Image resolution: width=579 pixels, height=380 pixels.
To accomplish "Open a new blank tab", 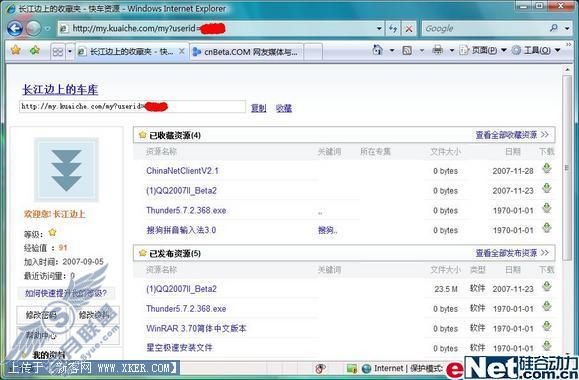I will pyautogui.click(x=313, y=52).
